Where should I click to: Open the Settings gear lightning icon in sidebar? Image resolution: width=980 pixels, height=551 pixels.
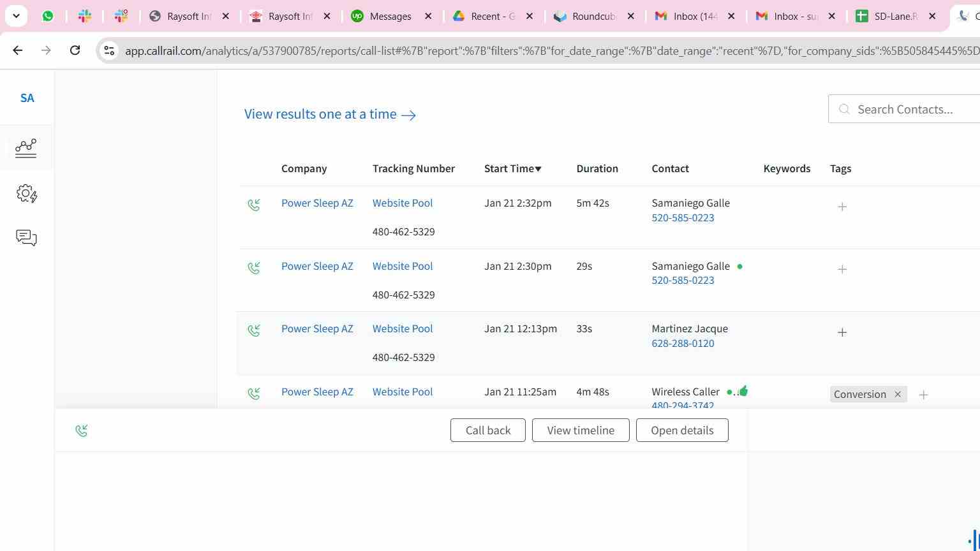pos(26,193)
